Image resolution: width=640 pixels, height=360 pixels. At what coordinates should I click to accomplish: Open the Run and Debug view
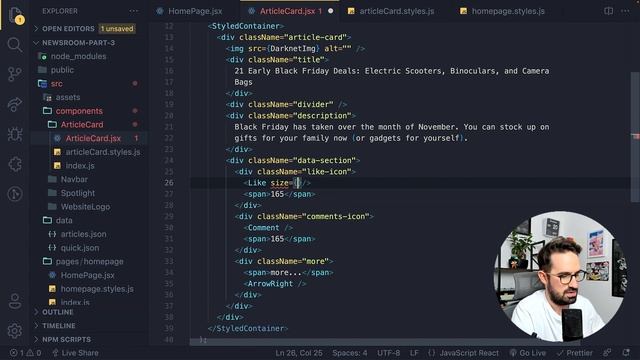click(x=15, y=134)
